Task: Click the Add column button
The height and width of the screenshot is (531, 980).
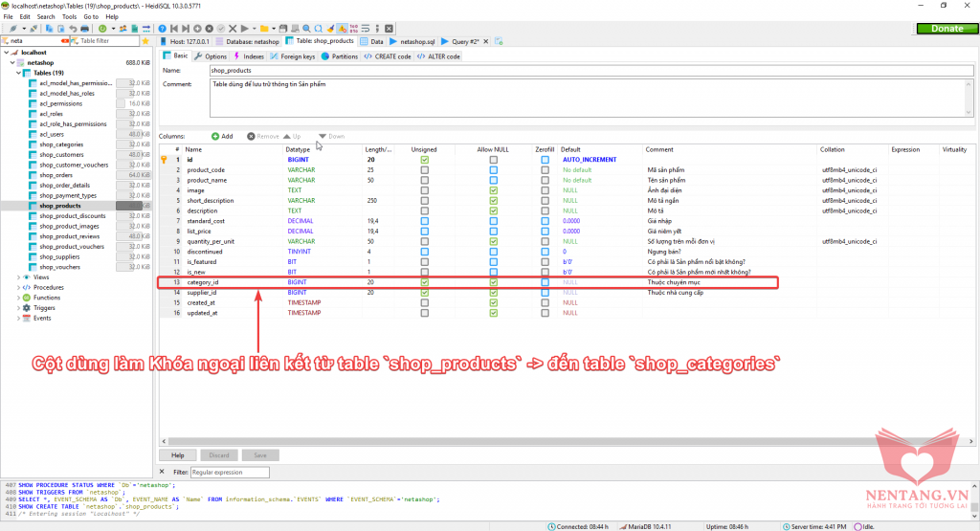Action: [222, 136]
